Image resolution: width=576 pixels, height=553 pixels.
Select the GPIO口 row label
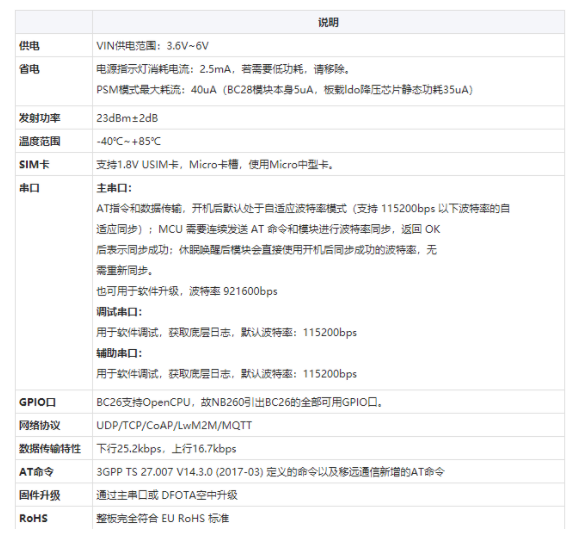point(37,402)
